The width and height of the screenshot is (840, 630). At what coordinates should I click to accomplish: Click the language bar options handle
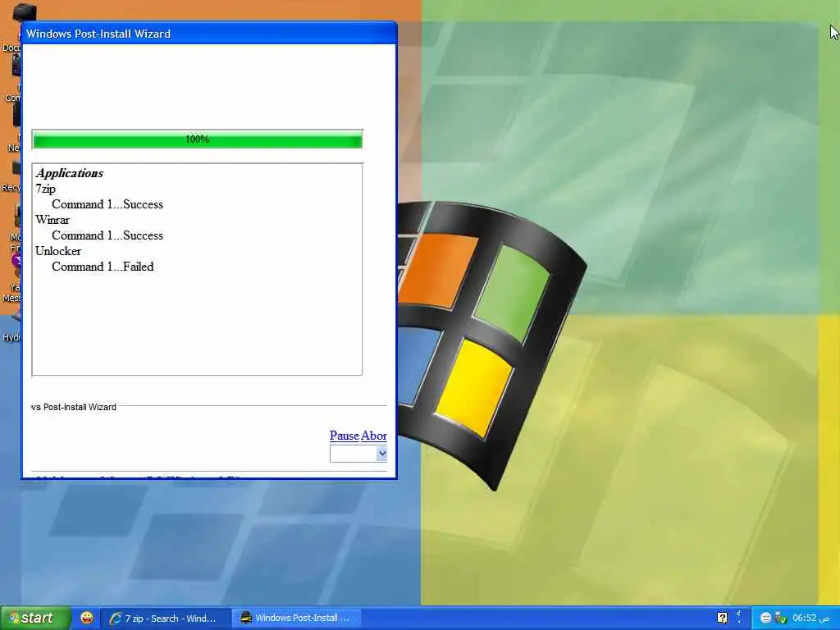click(x=739, y=617)
